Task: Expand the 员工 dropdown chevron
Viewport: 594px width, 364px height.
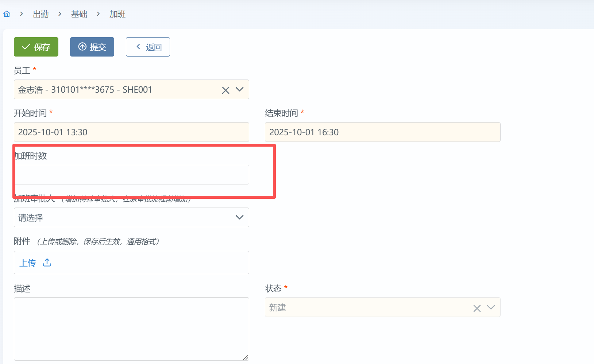Action: tap(239, 89)
